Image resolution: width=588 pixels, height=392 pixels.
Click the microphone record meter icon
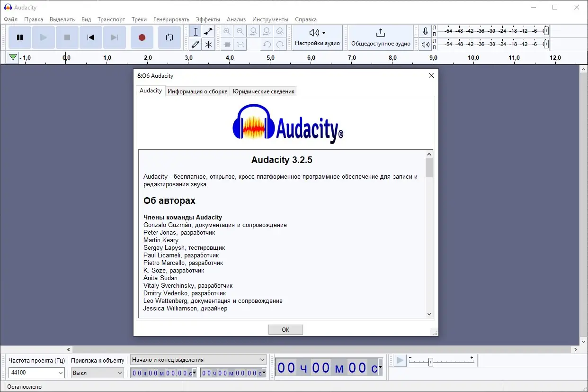[426, 31]
